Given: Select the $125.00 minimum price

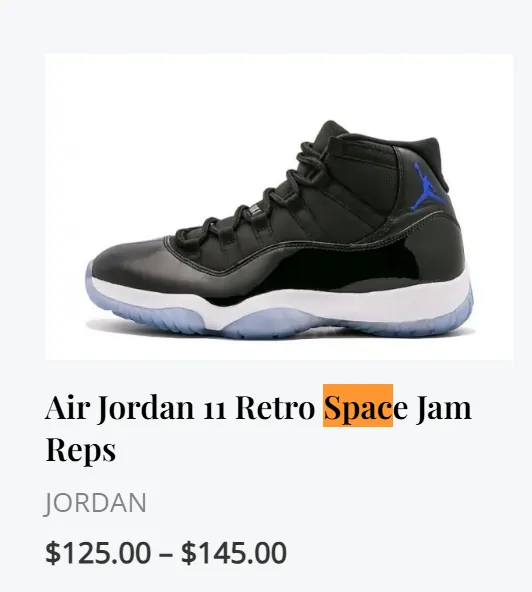Looking at the screenshot, I should pyautogui.click(x=98, y=553).
